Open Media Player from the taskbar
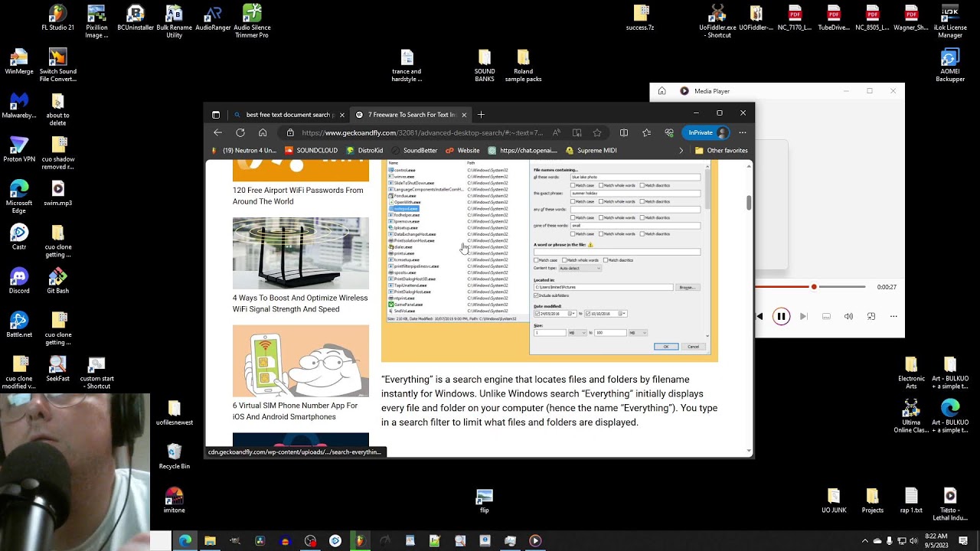980x551 pixels. pos(535,541)
